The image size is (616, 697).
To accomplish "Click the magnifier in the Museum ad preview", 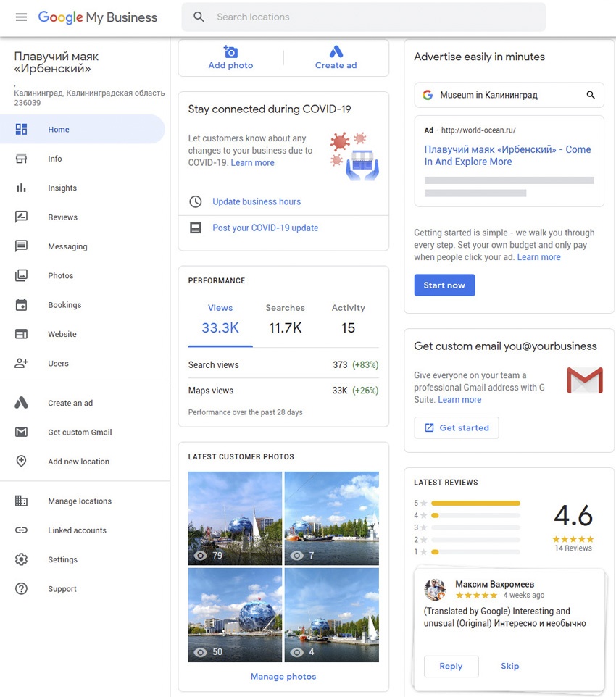I will [x=591, y=95].
